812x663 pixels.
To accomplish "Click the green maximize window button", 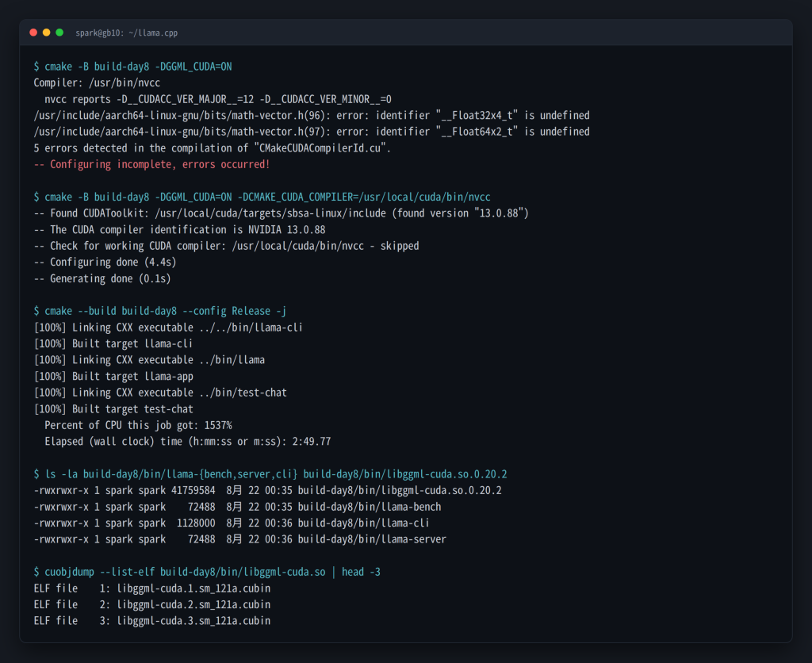I will click(x=59, y=33).
